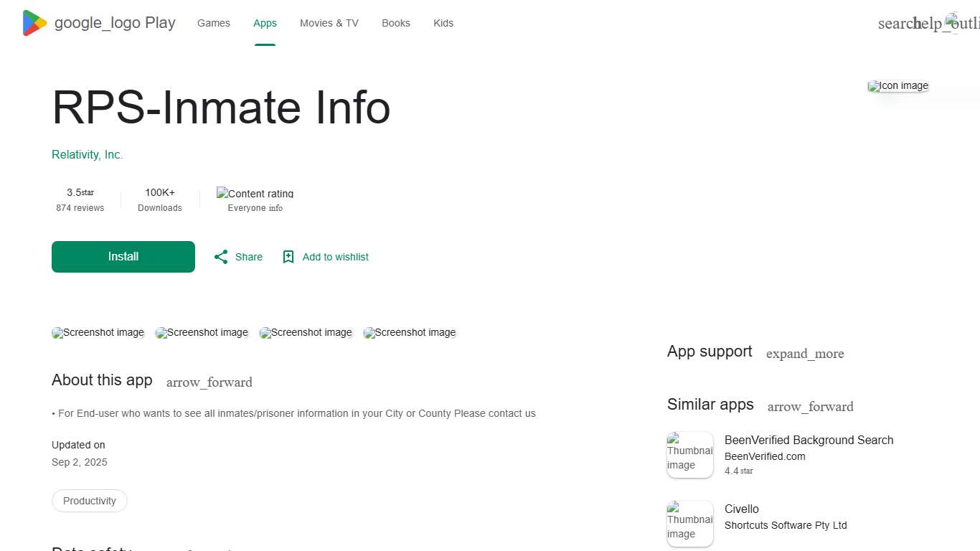980x551 pixels.
Task: Open the Books tab
Action: click(x=396, y=23)
